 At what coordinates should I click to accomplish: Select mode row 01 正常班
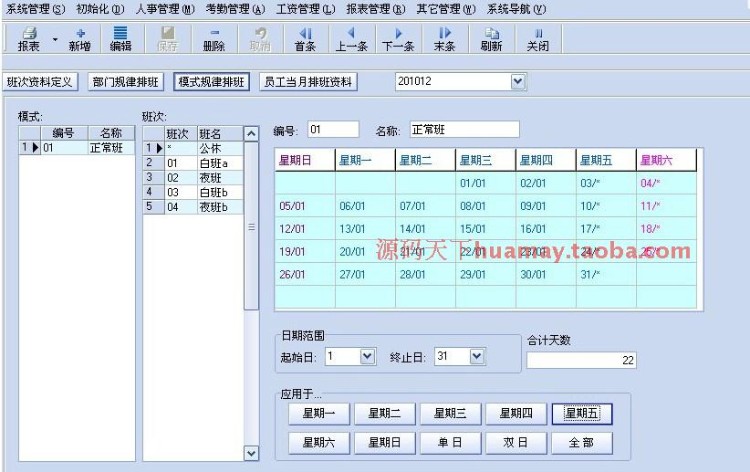click(77, 148)
